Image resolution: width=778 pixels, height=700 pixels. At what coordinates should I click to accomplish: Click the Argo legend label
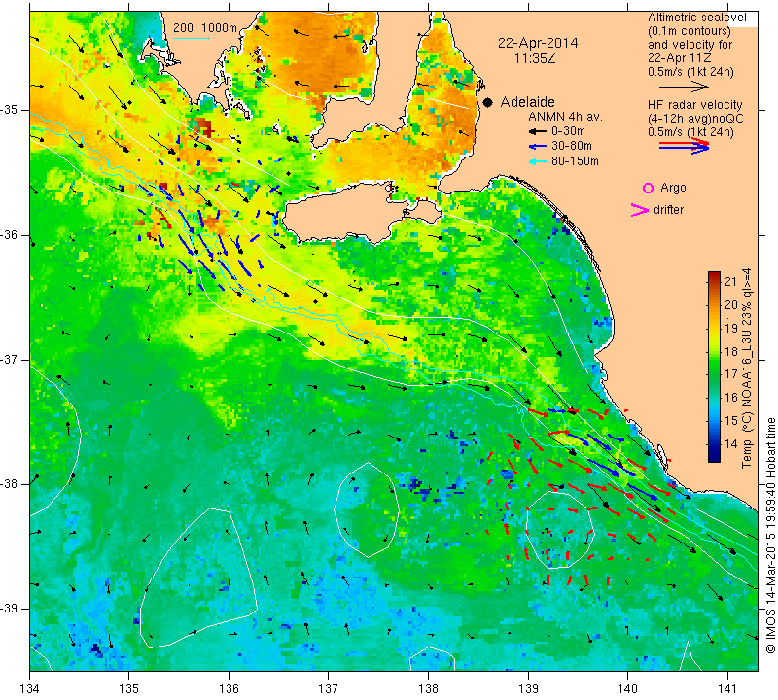tap(673, 188)
